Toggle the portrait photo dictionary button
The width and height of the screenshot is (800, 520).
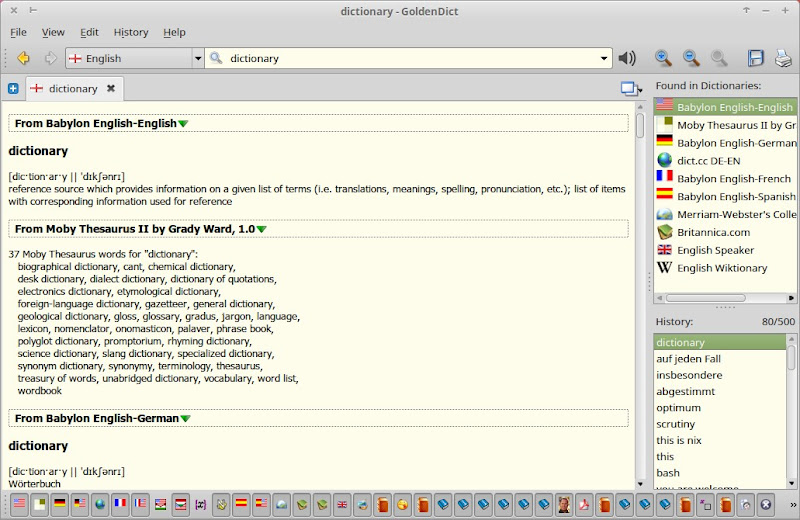point(564,505)
